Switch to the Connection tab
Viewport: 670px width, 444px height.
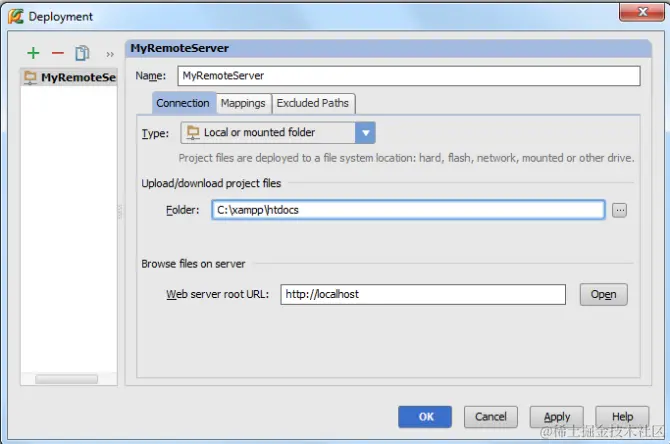coord(184,103)
